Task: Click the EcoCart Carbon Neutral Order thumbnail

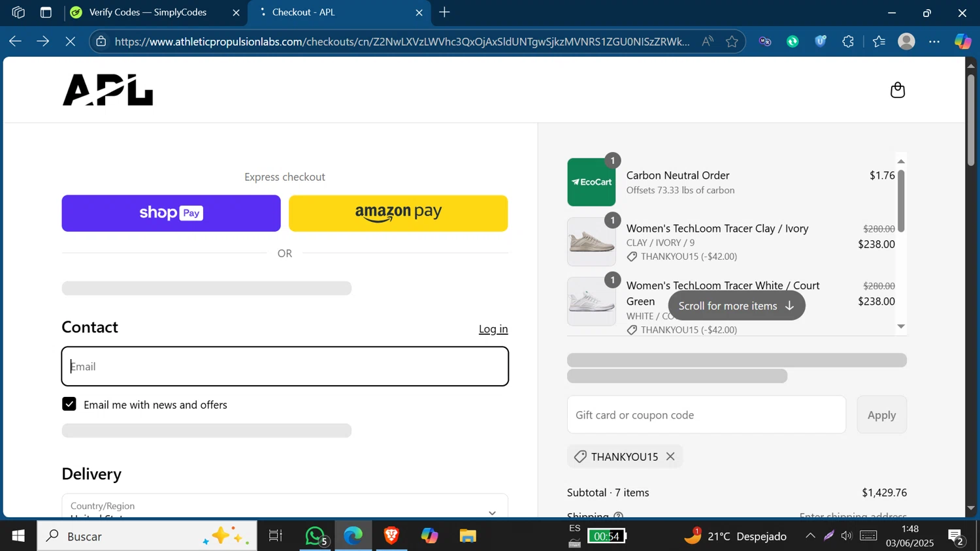Action: pos(591,182)
